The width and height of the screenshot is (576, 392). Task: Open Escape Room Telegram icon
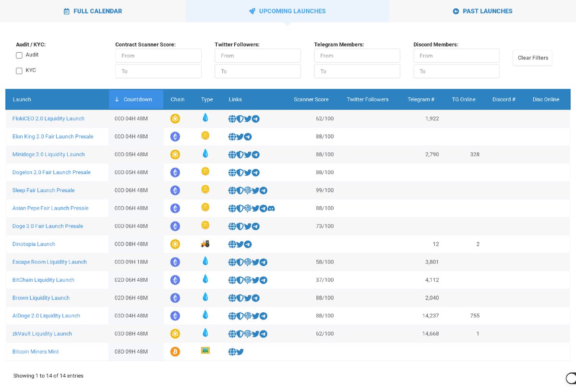[264, 262]
